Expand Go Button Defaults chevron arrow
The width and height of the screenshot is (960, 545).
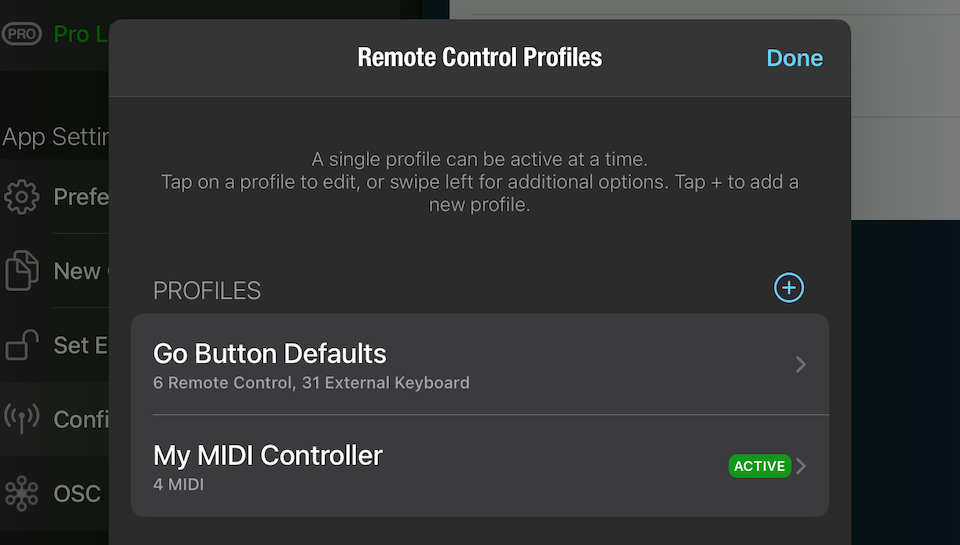click(801, 365)
